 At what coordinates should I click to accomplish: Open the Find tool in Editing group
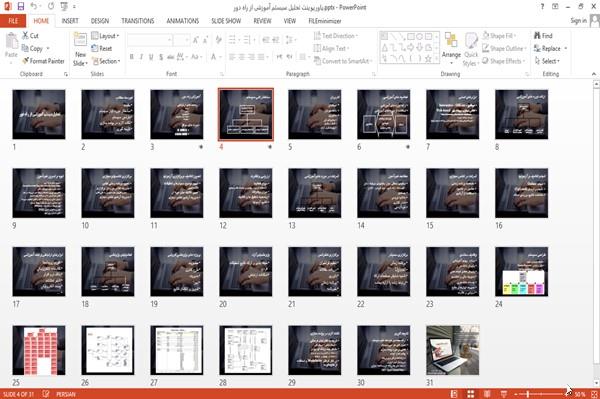click(543, 36)
